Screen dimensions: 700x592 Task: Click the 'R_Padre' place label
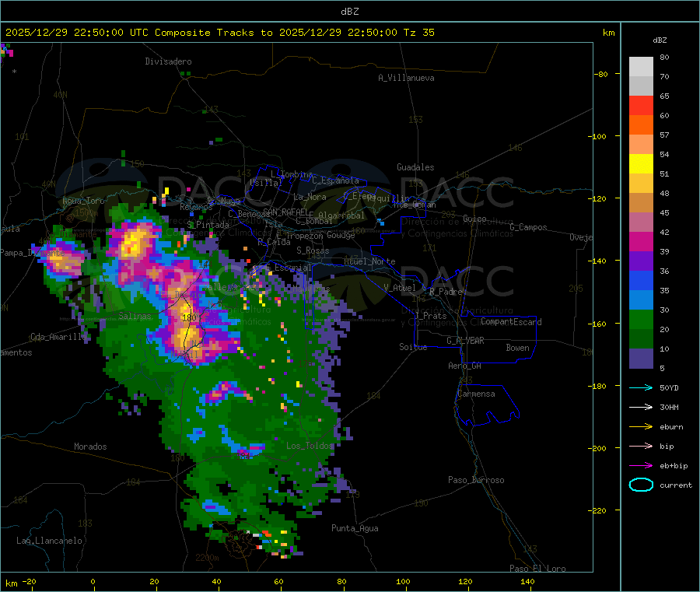tap(446, 292)
